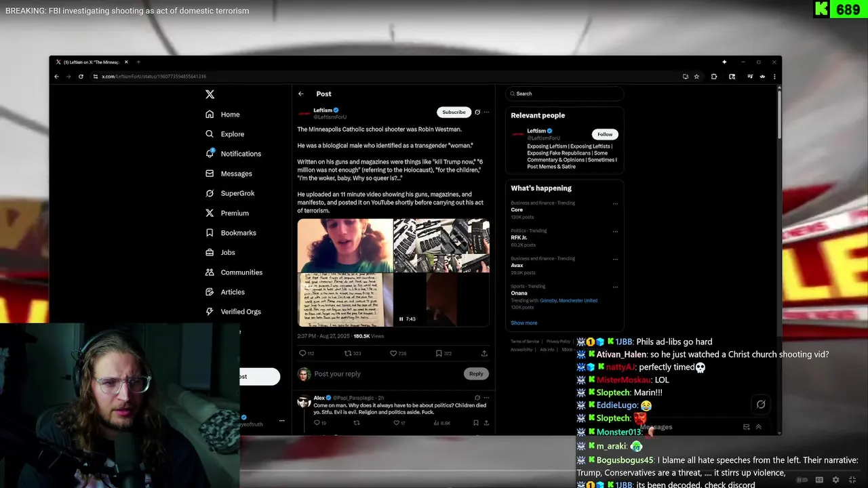Image resolution: width=868 pixels, height=488 pixels.
Task: Open the RFK Jr. trending topic
Action: click(519, 238)
